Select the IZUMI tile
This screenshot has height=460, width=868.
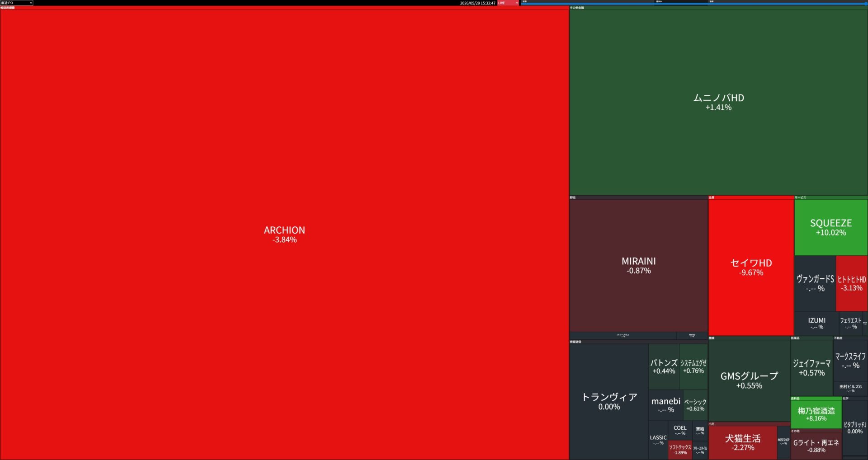(816, 323)
